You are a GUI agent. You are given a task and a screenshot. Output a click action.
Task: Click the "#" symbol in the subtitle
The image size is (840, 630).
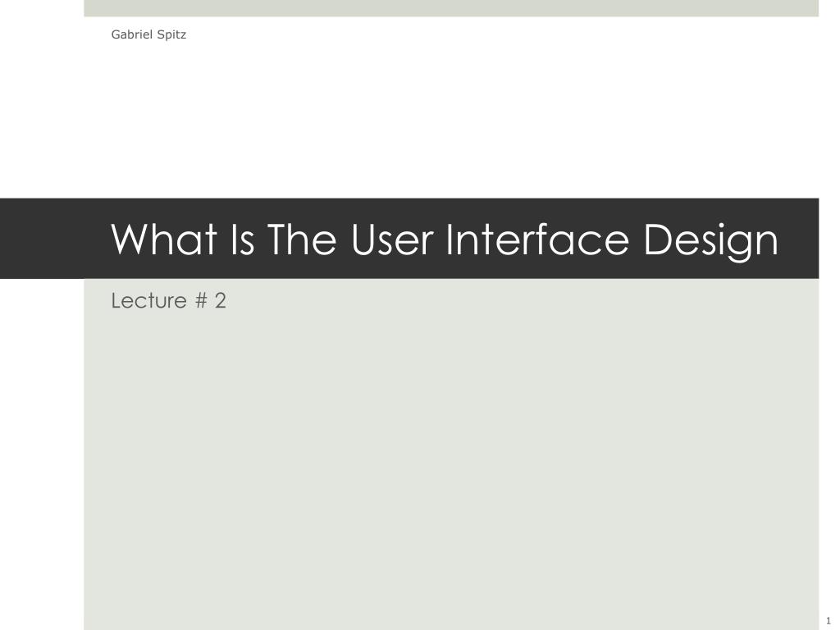pyautogui.click(x=201, y=300)
